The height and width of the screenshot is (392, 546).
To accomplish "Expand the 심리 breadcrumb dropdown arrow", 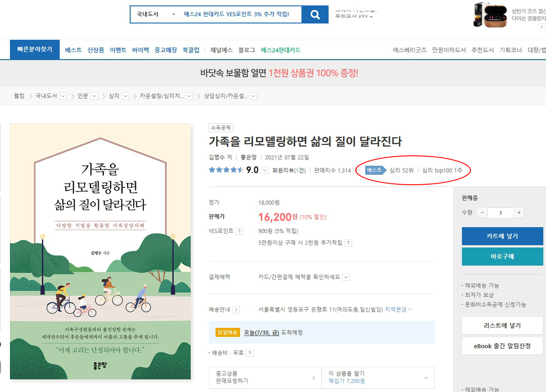I will click(125, 96).
